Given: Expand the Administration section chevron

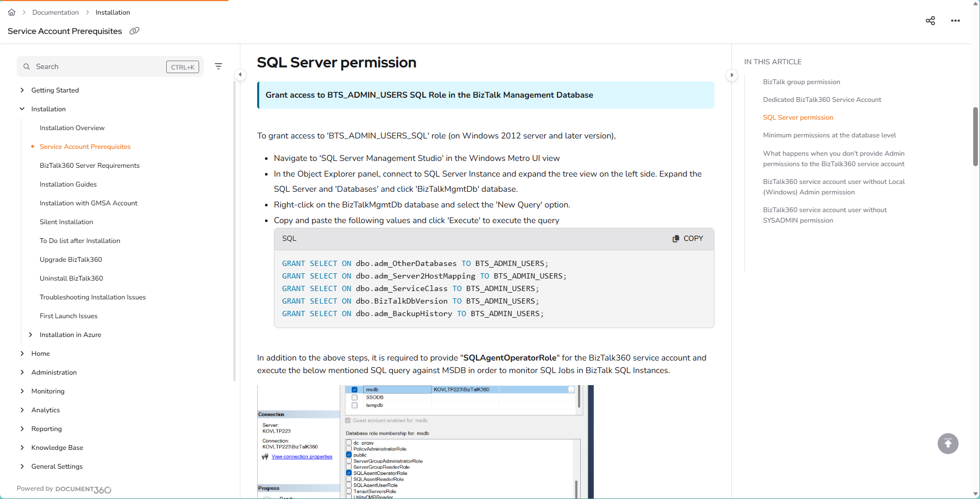Looking at the screenshot, I should (x=22, y=373).
